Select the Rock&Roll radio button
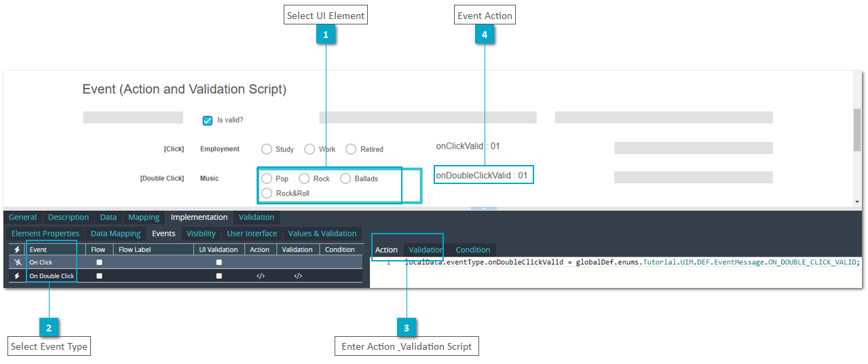 click(x=267, y=193)
